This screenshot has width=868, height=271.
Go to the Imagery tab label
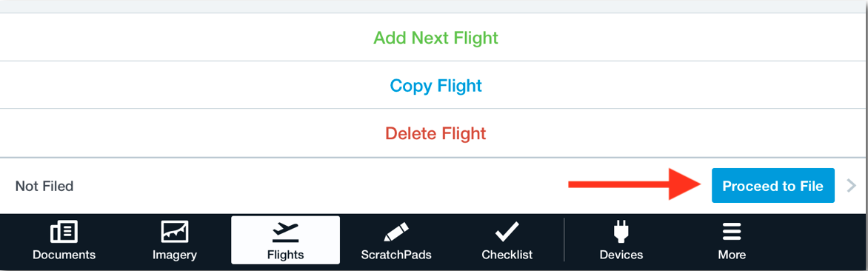click(x=174, y=255)
